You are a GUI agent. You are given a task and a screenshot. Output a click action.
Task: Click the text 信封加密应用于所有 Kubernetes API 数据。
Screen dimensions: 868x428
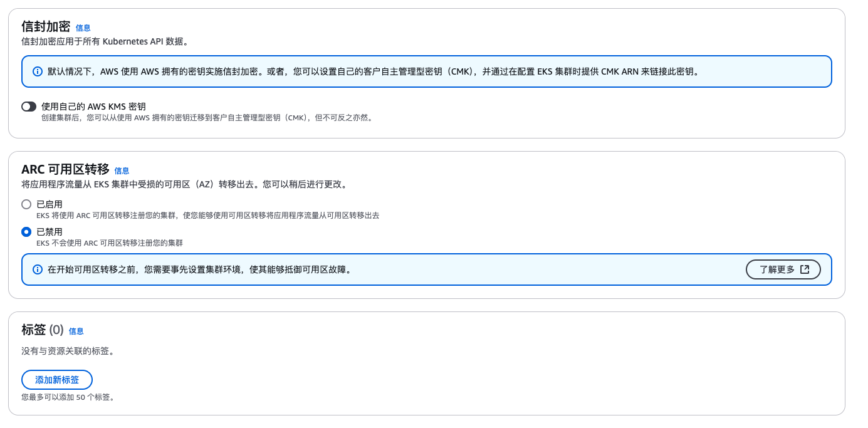coord(105,41)
